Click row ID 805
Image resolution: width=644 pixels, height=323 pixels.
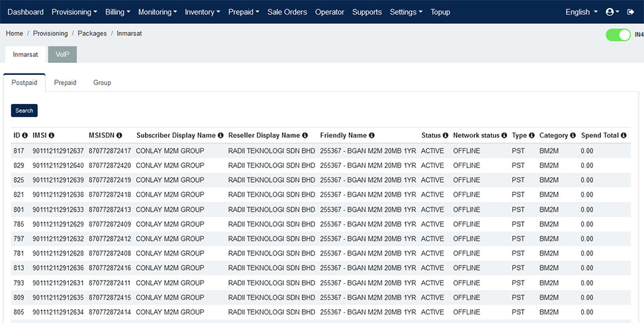(19, 312)
